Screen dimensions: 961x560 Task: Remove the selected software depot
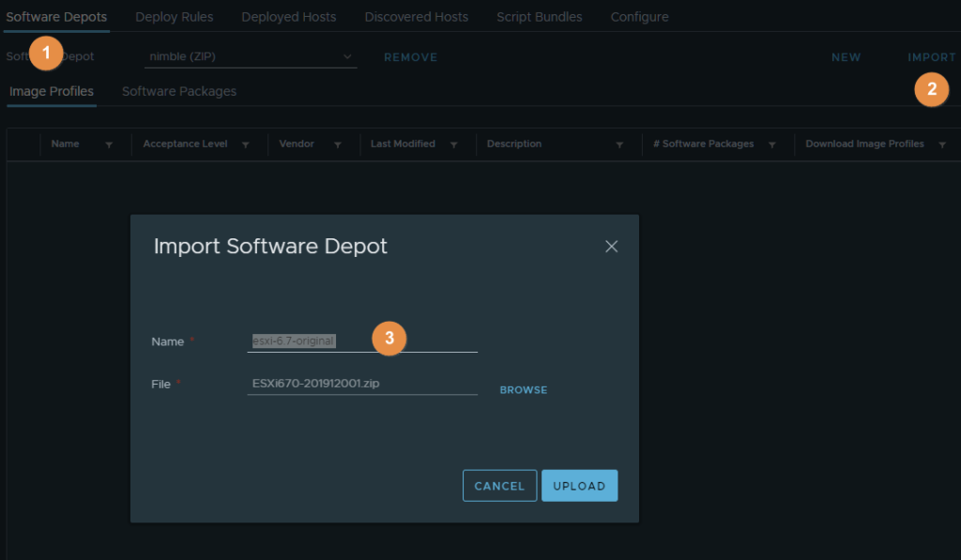click(410, 57)
